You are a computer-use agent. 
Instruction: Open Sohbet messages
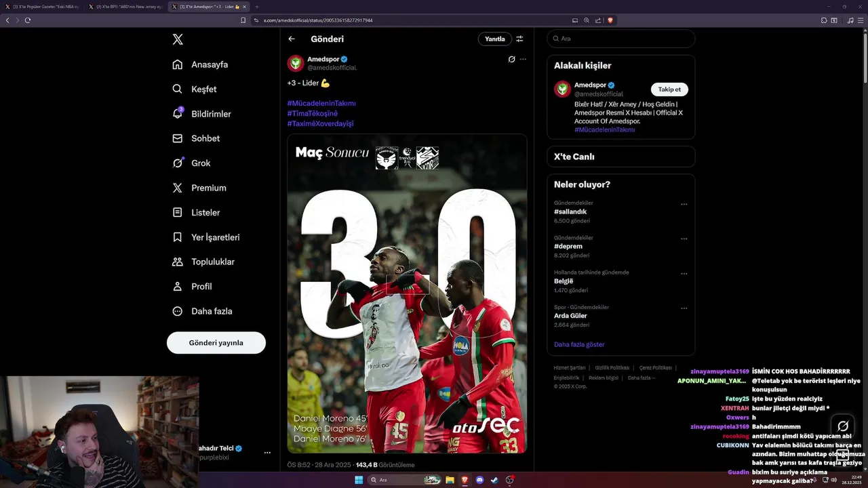196,138
